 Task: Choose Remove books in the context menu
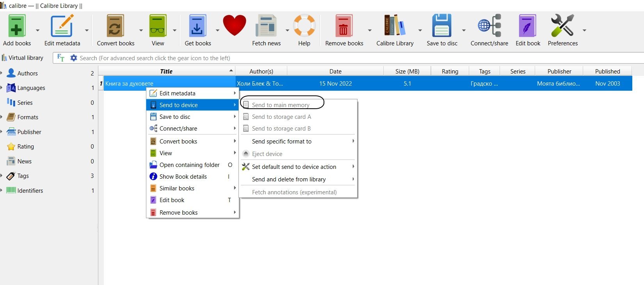pos(192,212)
